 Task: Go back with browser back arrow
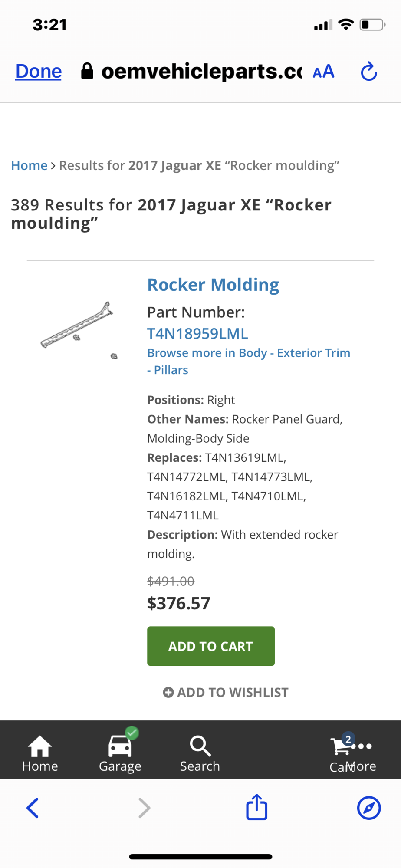point(33,808)
